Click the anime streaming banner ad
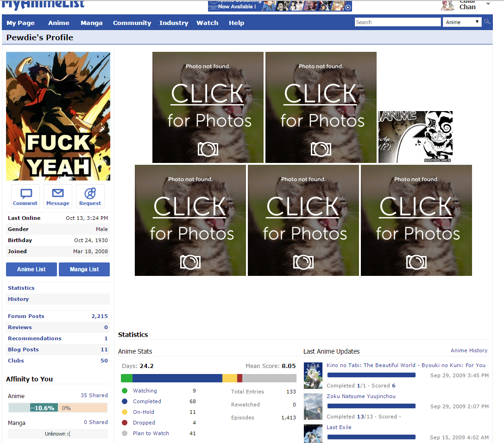This screenshot has width=504, height=443. tap(280, 6)
